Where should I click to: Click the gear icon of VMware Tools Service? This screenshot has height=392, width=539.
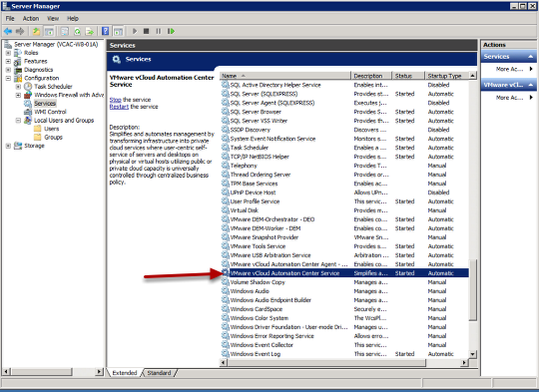pos(225,246)
